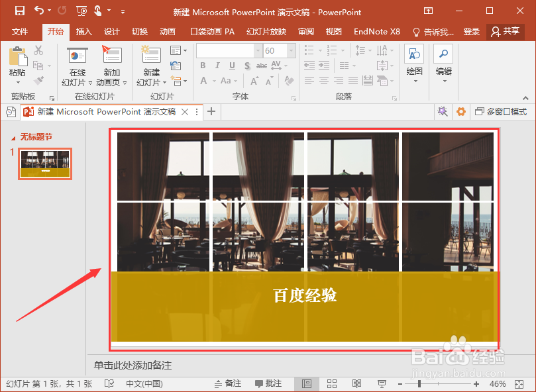Open the 在线幻灯片 online slides button
The width and height of the screenshot is (536, 392).
(x=78, y=67)
